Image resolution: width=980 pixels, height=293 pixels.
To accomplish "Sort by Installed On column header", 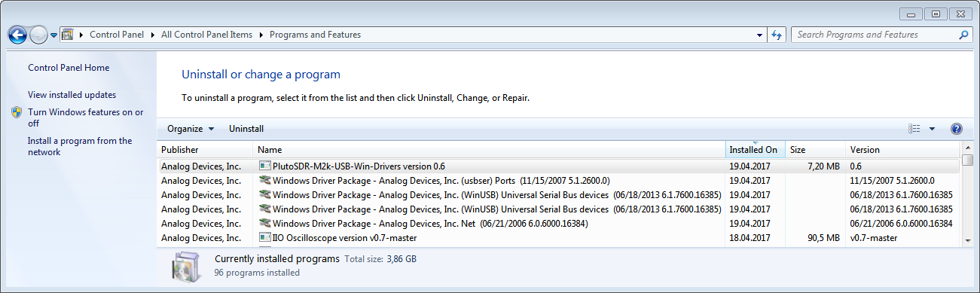I will [x=756, y=150].
